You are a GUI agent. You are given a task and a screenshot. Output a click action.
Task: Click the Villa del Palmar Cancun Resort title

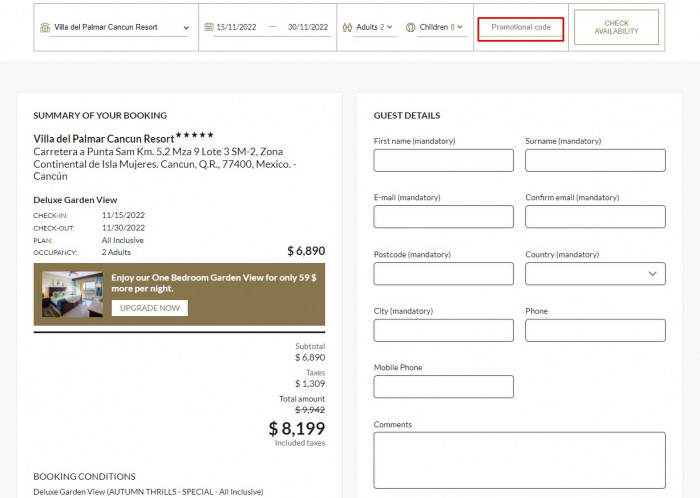[x=104, y=139]
